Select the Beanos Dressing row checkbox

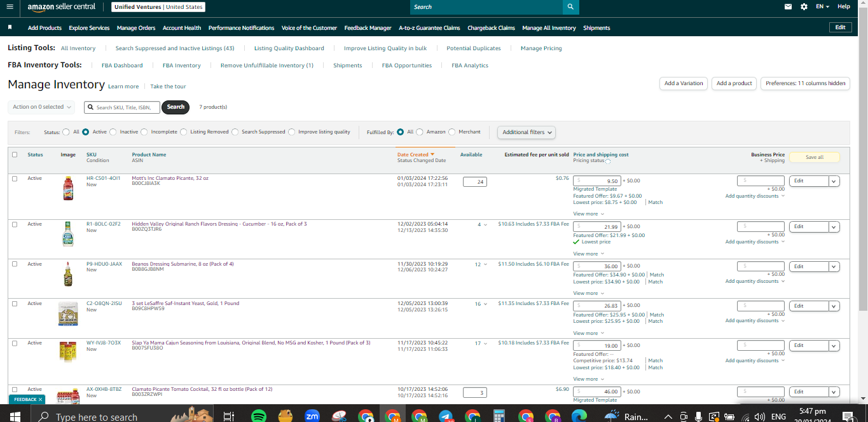tap(15, 264)
